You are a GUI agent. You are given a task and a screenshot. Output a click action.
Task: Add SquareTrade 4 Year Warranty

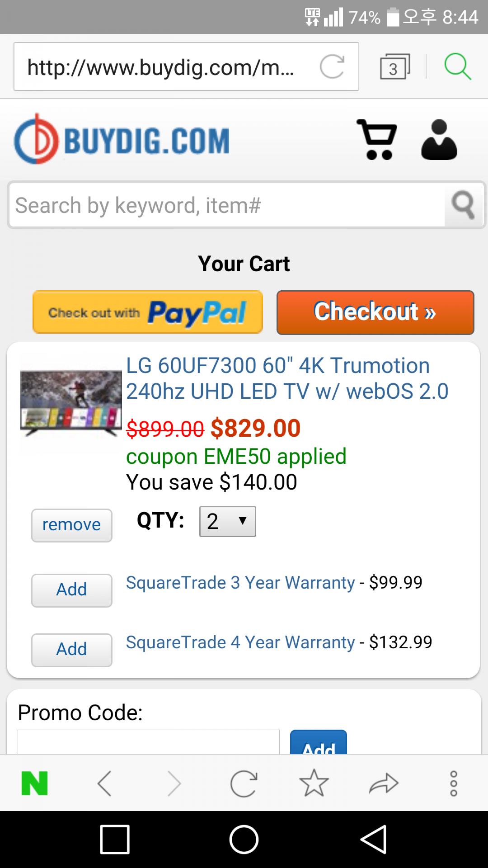pos(71,650)
